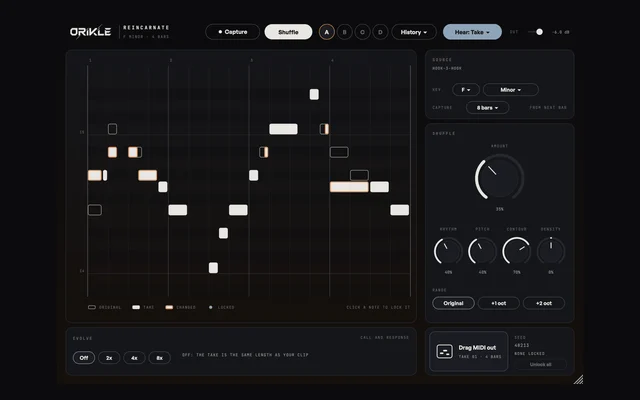Click the REINCARNATE title text
The height and width of the screenshot is (400, 640).
click(146, 27)
